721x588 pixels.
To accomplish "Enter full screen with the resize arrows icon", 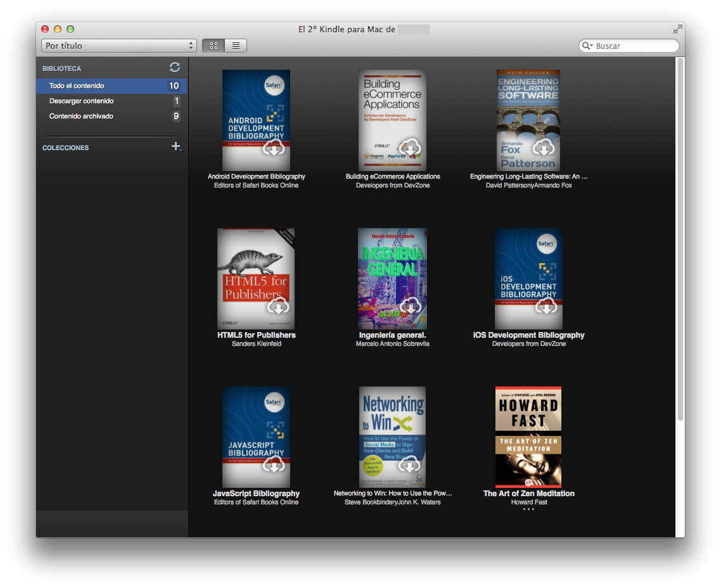I will 677,29.
